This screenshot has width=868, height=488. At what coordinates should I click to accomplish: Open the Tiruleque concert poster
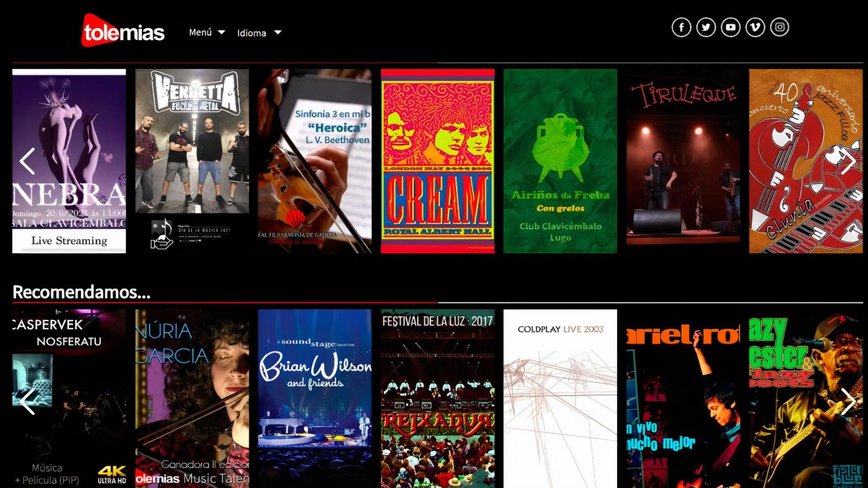[x=683, y=161]
